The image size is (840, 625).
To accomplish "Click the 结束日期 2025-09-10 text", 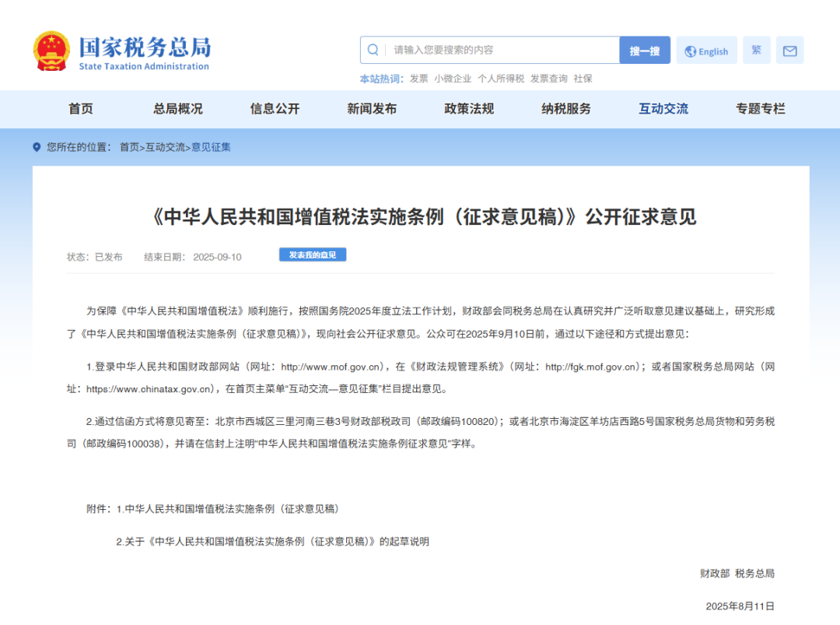I will [x=193, y=258].
